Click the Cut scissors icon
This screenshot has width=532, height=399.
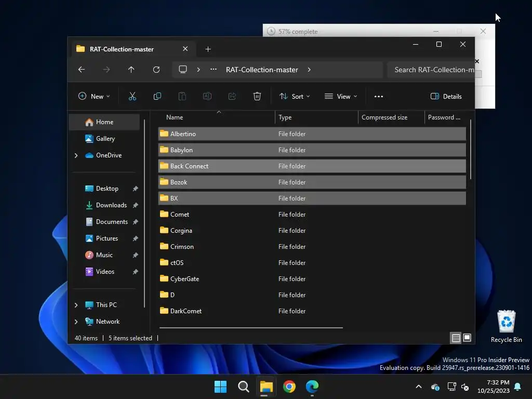(x=132, y=96)
